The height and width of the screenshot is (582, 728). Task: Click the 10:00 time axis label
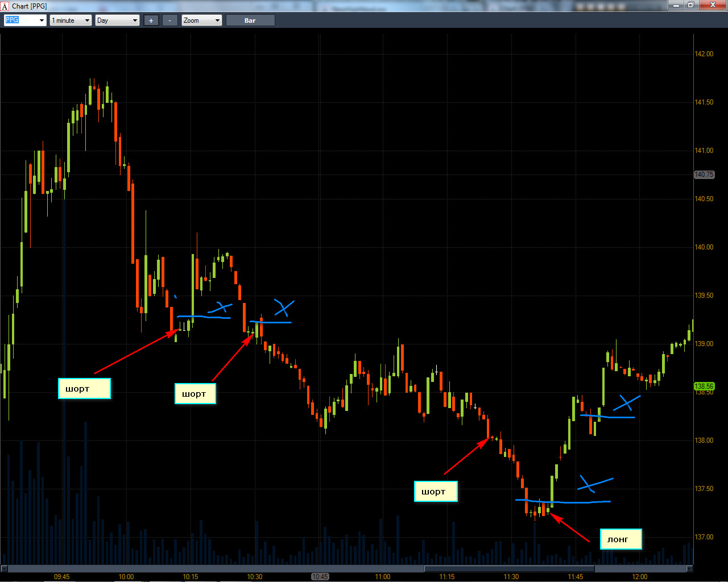(x=126, y=576)
